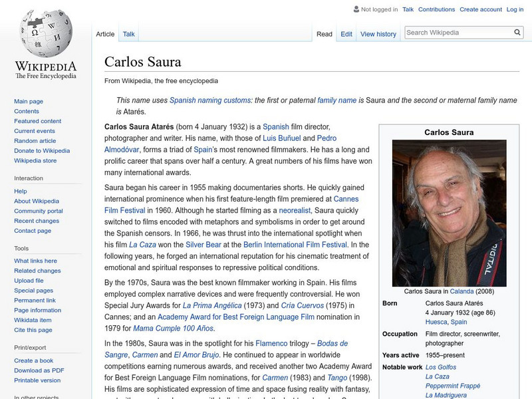Click the Flamenco link
Viewport: 532px width, 399px height.
271,343
